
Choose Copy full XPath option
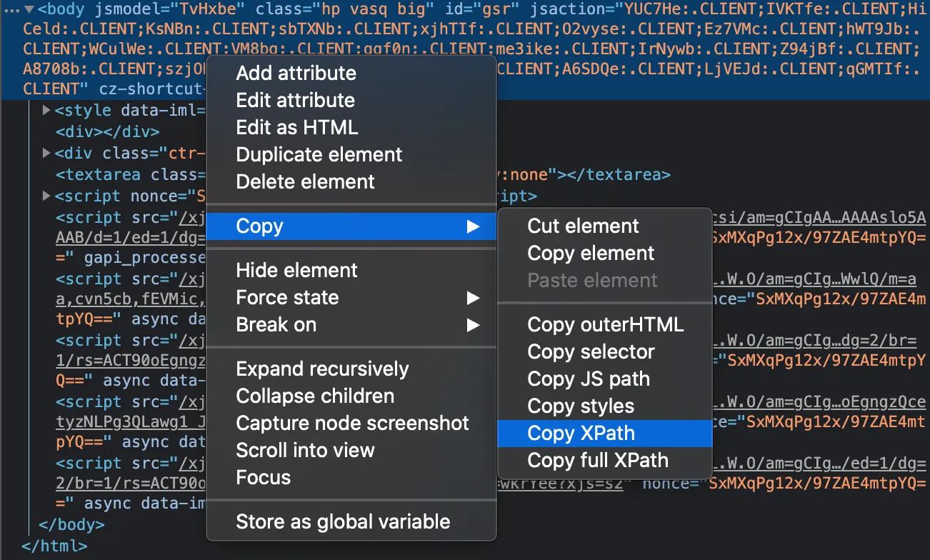click(x=598, y=461)
